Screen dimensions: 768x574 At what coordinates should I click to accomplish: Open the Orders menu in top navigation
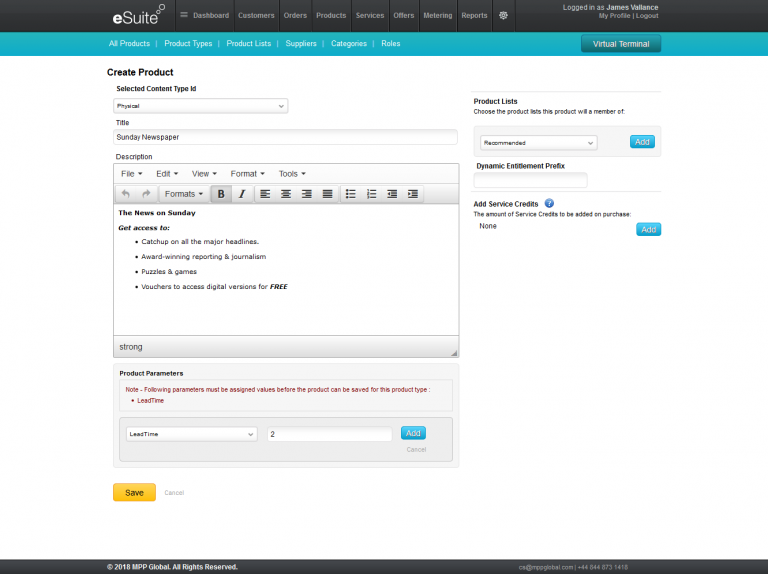pos(295,15)
